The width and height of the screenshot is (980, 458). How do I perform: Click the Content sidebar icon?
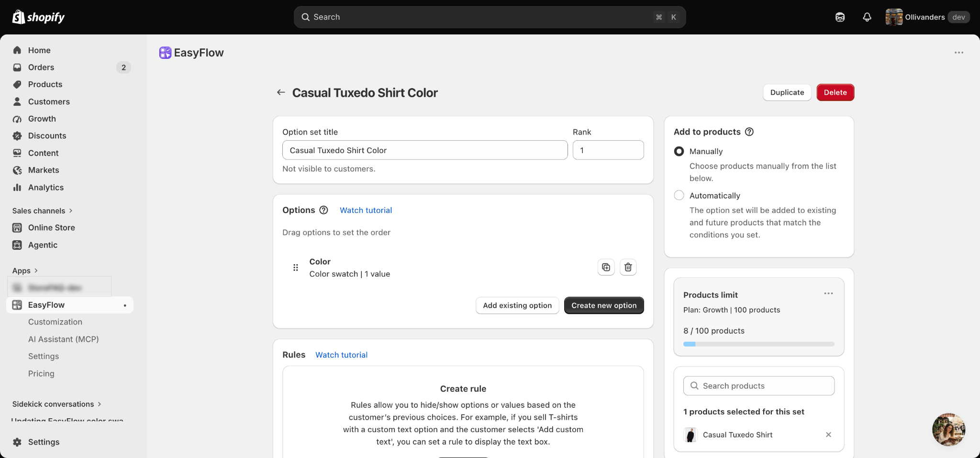click(x=17, y=153)
